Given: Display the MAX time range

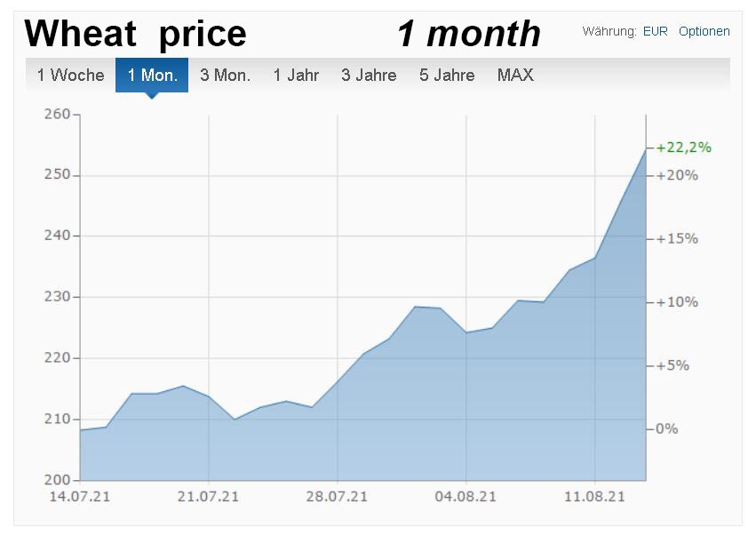Looking at the screenshot, I should 515,76.
